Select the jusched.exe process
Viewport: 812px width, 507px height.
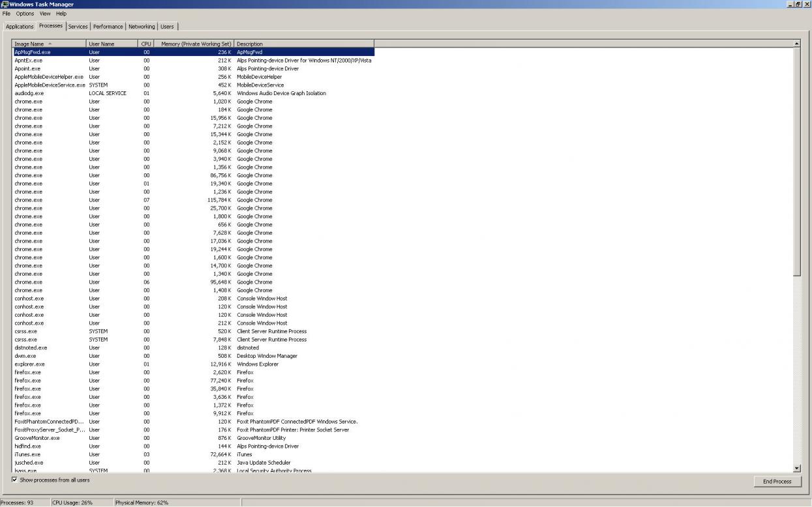[x=193, y=463]
